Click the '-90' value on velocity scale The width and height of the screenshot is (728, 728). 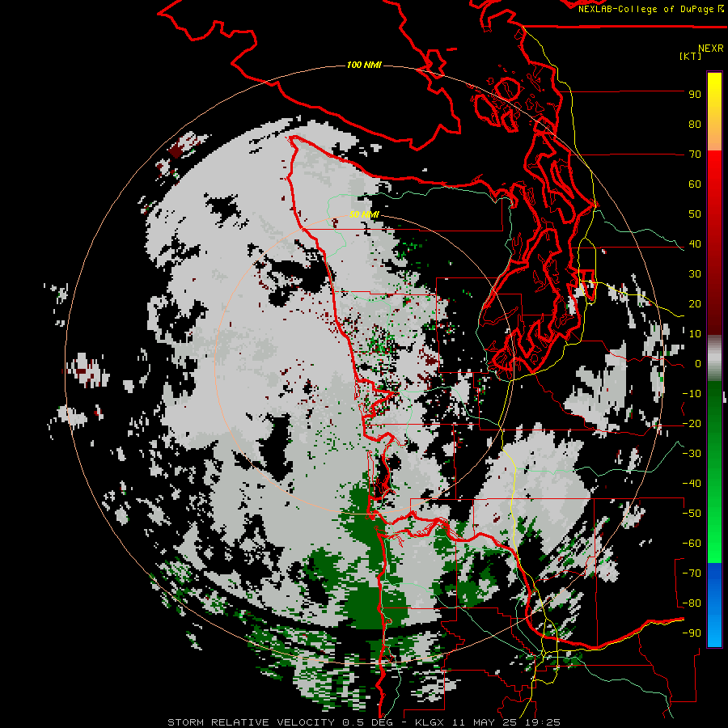coord(692,633)
